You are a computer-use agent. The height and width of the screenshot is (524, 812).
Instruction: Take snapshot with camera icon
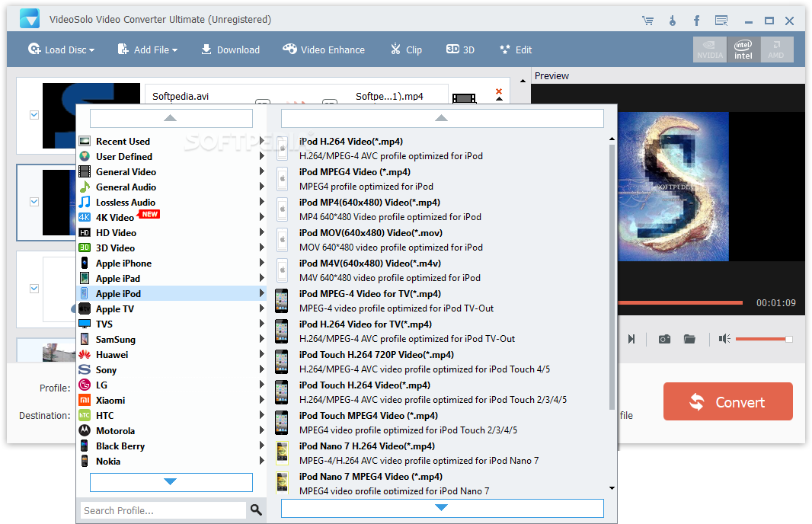664,339
